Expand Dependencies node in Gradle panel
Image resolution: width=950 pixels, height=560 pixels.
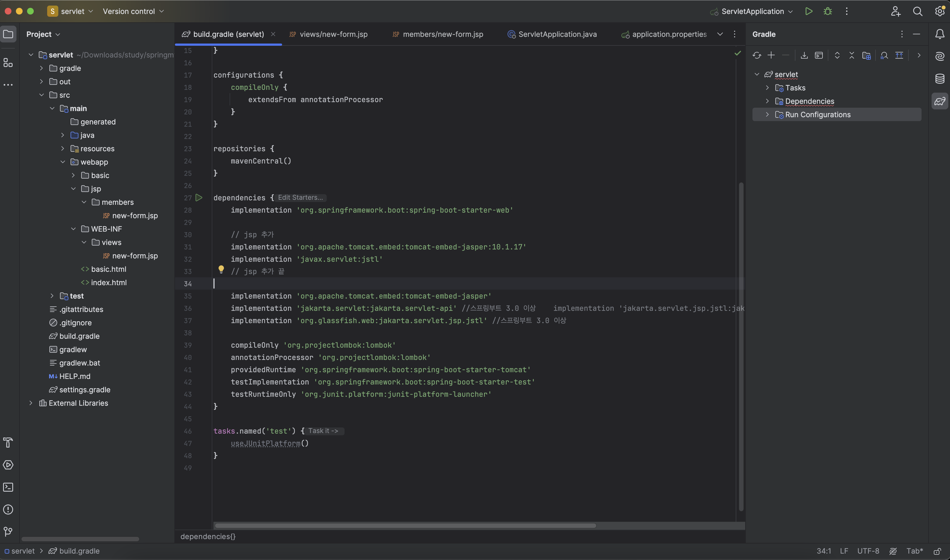click(x=767, y=101)
